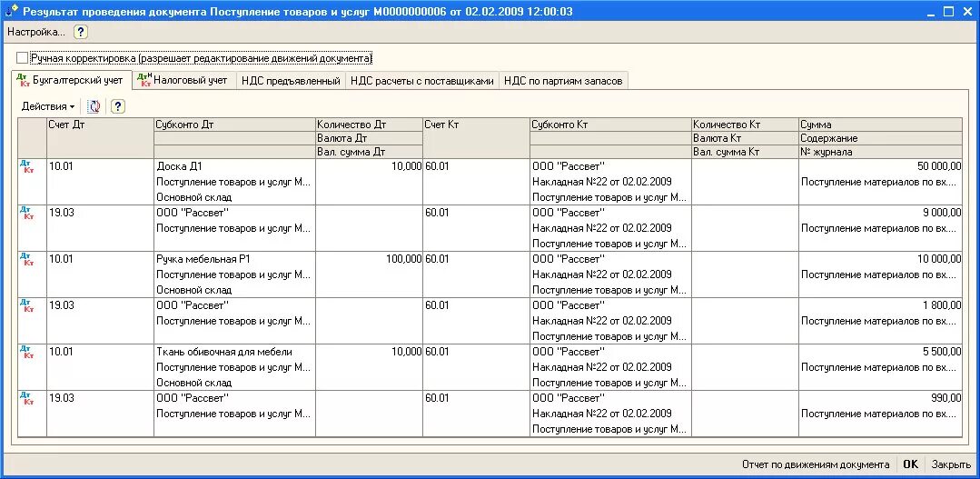Click the Валюта Дт header cell
The height and width of the screenshot is (479, 980).
click(369, 138)
